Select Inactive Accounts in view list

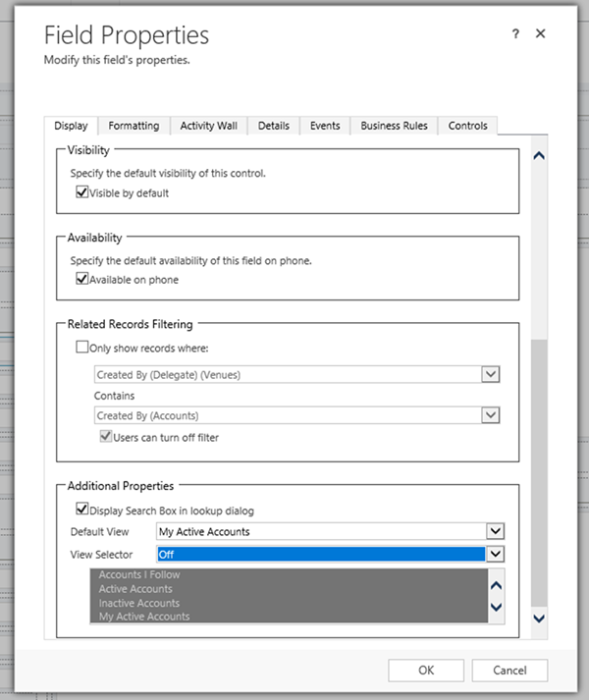[x=139, y=603]
